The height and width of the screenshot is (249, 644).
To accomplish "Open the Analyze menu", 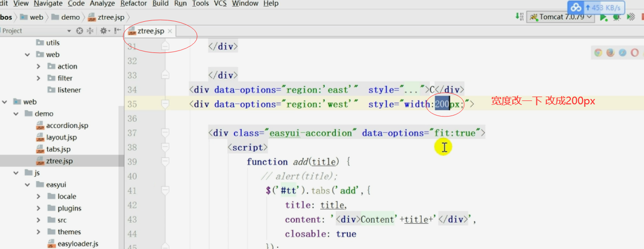I will pyautogui.click(x=102, y=3).
